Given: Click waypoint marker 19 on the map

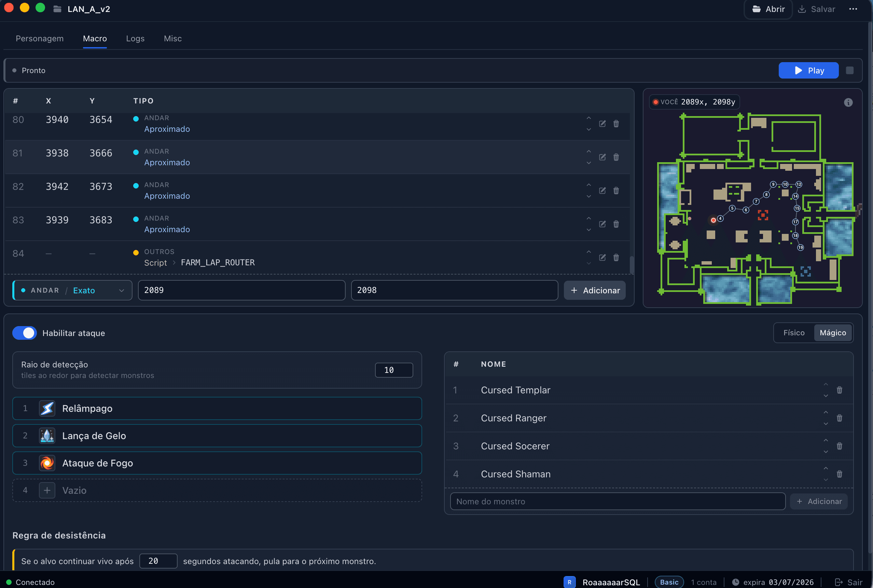Looking at the screenshot, I should click(801, 248).
